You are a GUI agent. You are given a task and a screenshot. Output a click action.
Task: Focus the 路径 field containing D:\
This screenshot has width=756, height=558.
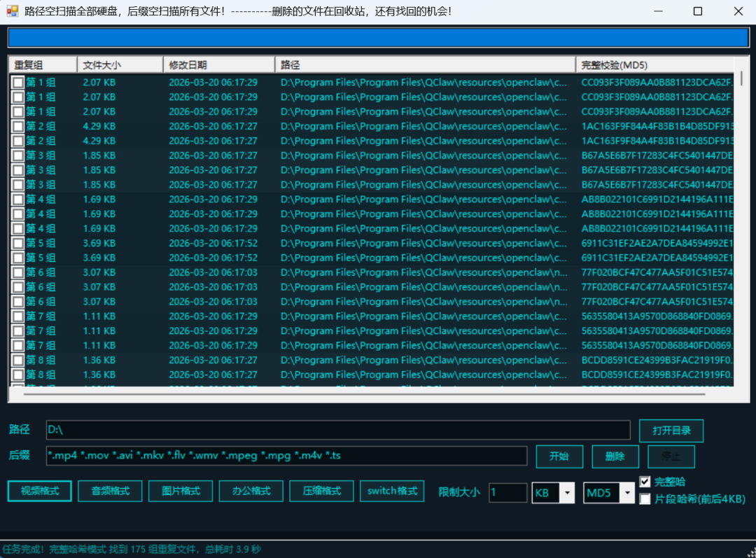[x=338, y=430]
